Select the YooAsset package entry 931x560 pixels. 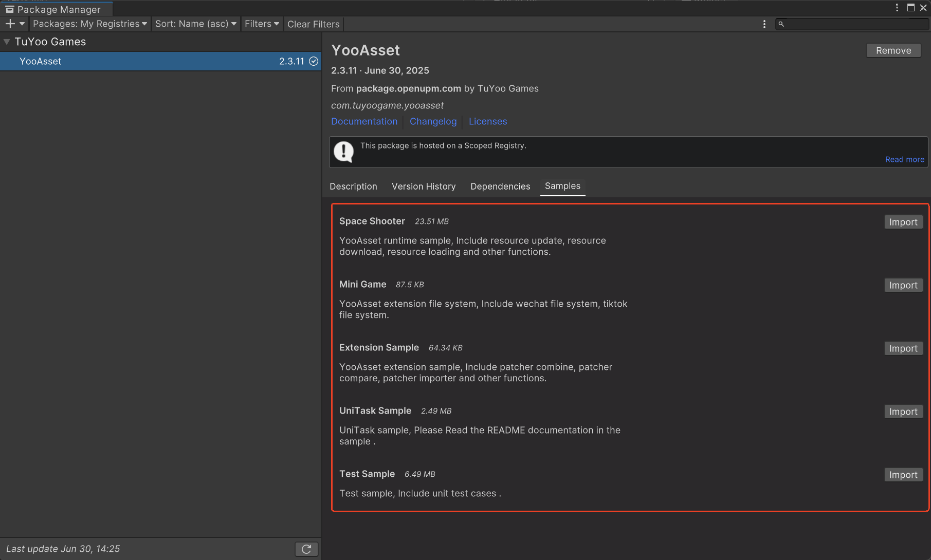click(x=160, y=61)
